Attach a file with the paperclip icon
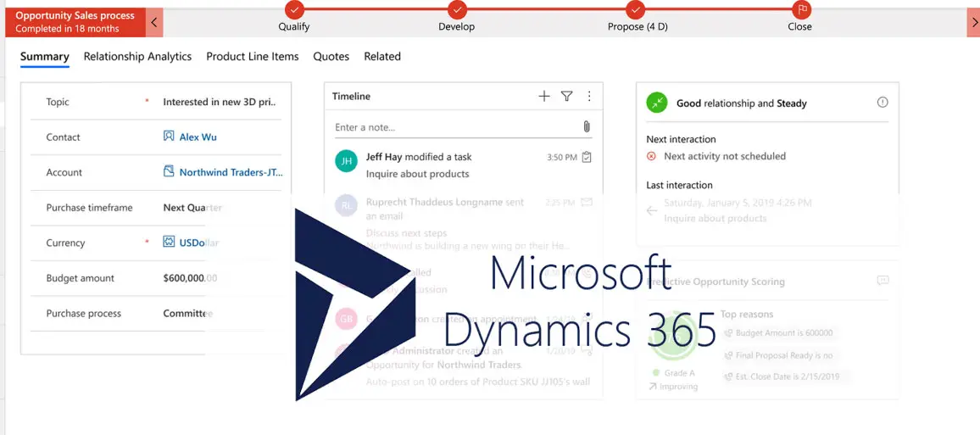 point(587,127)
